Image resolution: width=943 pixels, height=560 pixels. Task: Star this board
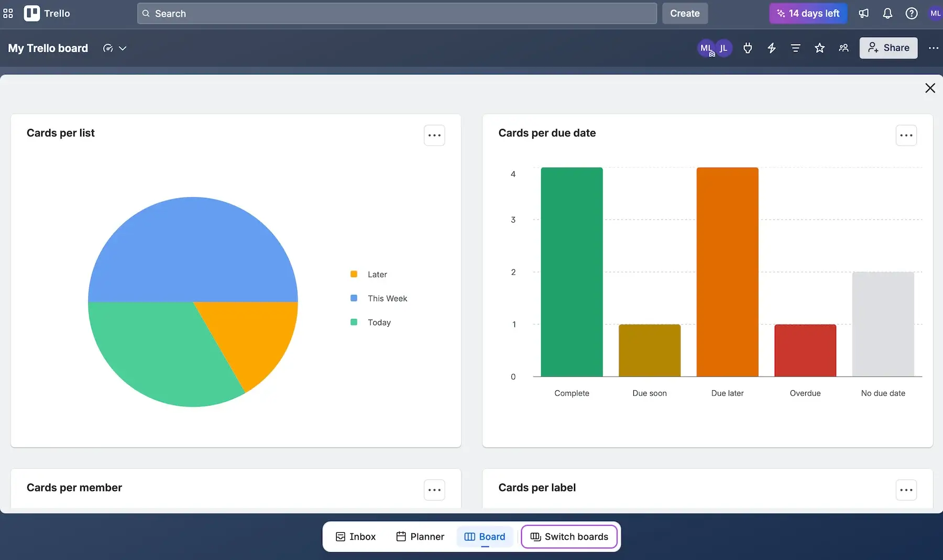[x=820, y=48]
